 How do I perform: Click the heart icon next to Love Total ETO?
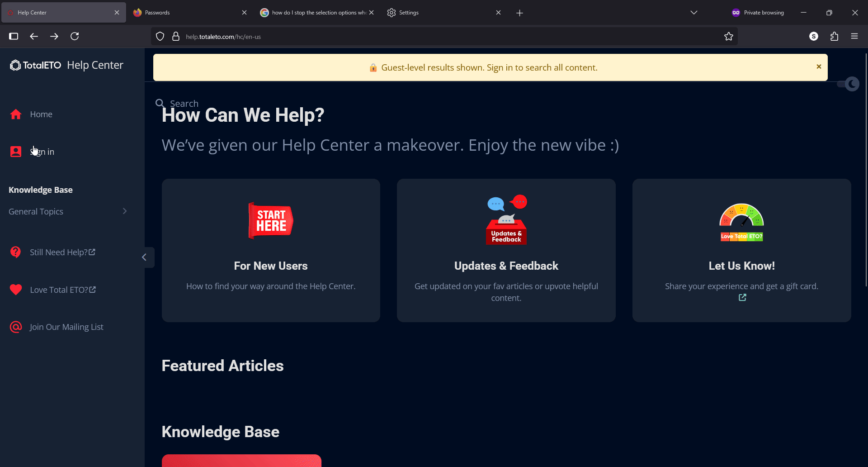pos(16,290)
